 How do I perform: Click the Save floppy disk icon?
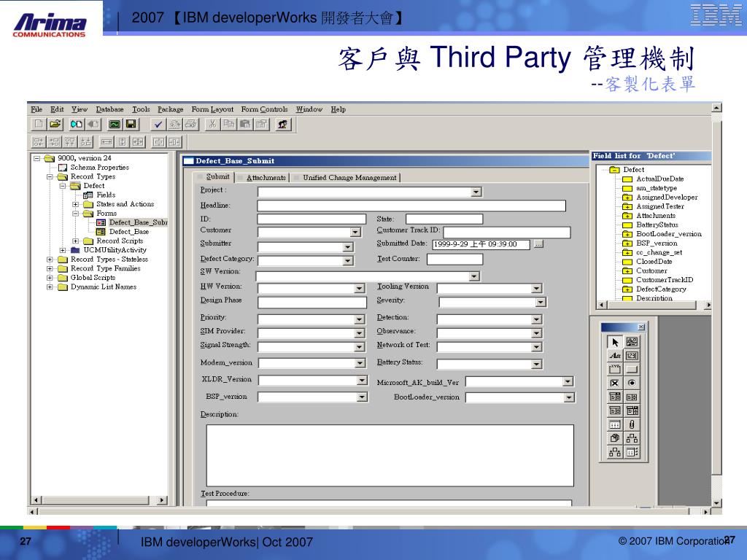click(x=131, y=125)
